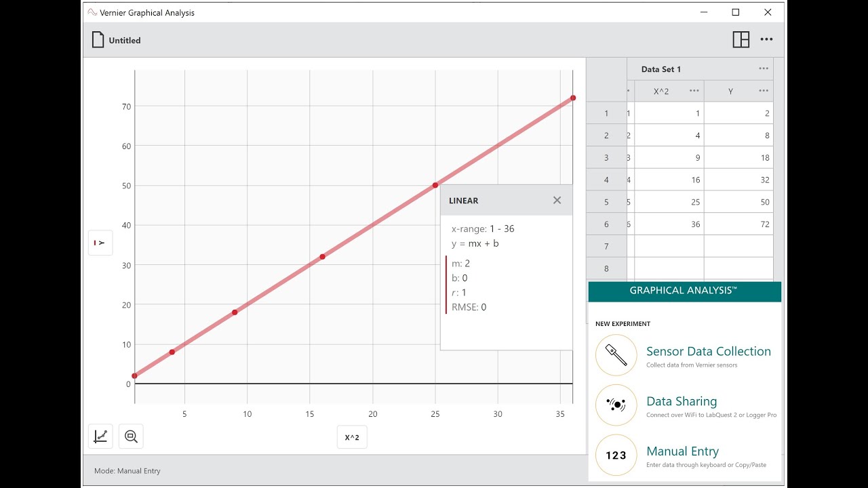Screen dimensions: 868x488
Task: Select the Manual Entry 123 icon
Action: pyautogui.click(x=616, y=455)
